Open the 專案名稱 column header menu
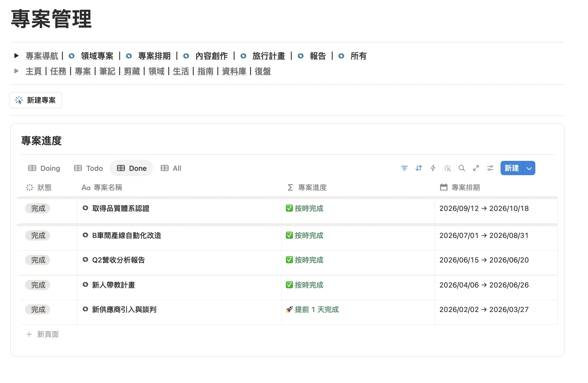 [x=102, y=187]
